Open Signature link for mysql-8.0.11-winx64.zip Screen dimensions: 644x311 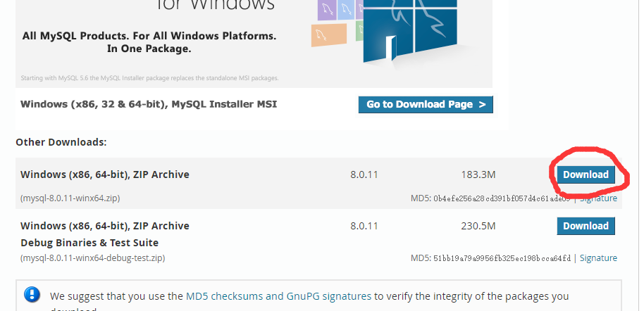598,198
